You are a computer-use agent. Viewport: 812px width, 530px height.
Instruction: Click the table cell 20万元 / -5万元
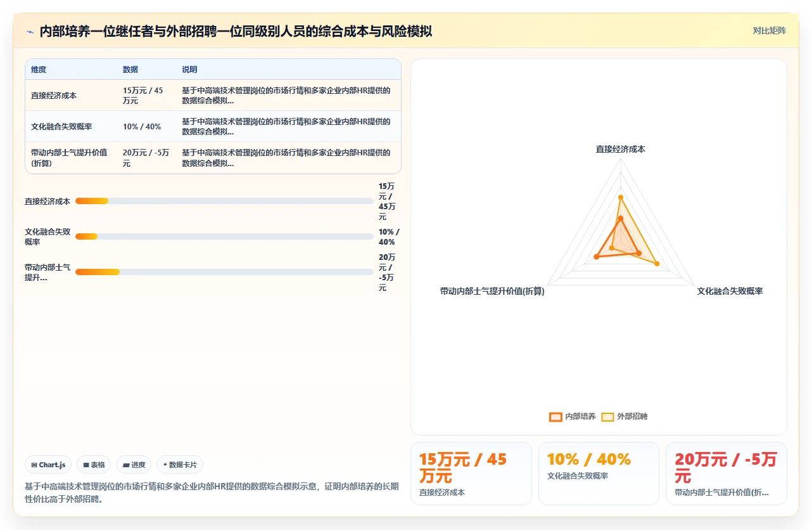(x=146, y=158)
